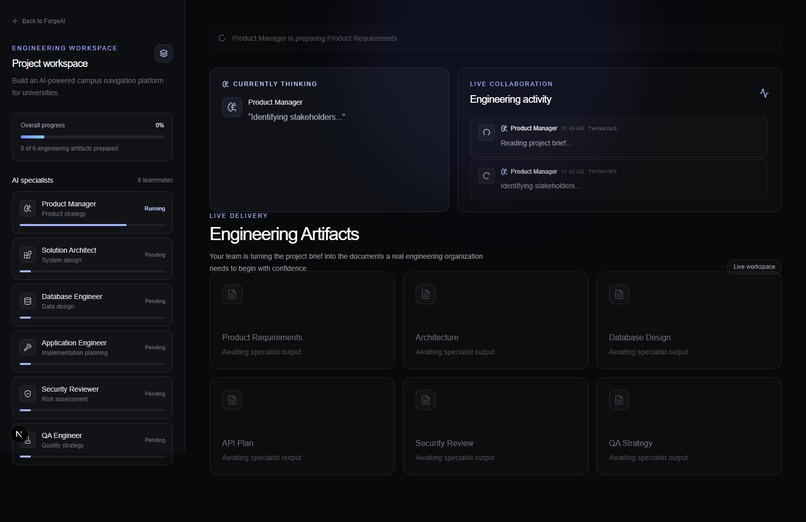Open the QA Strategy artifact title

[630, 443]
